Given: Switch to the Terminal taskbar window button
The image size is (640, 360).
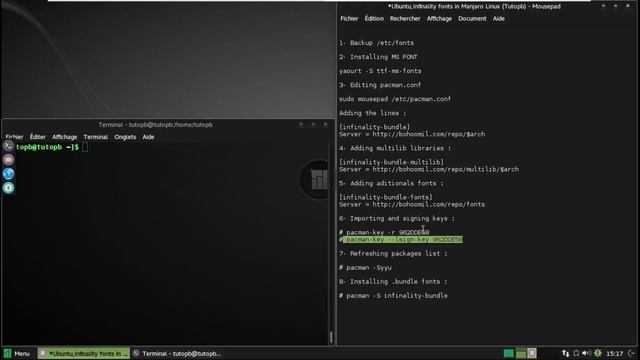Looking at the screenshot, I should [x=177, y=353].
